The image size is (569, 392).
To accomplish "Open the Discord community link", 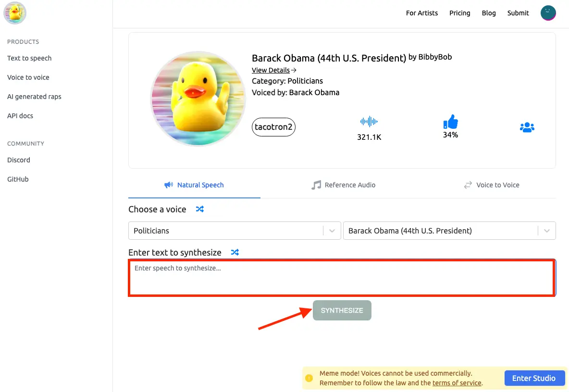I will (19, 160).
